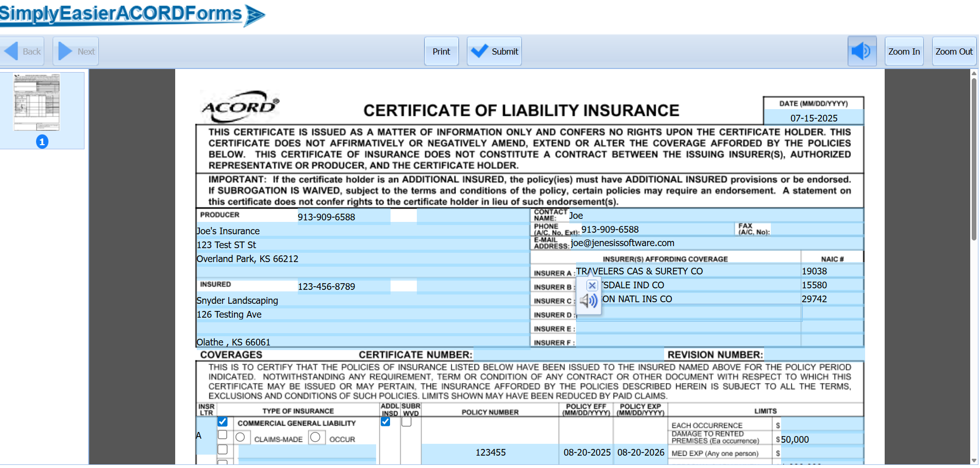
Task: Edit the Damage to Rented Premises 50,000 field
Action: click(x=822, y=439)
